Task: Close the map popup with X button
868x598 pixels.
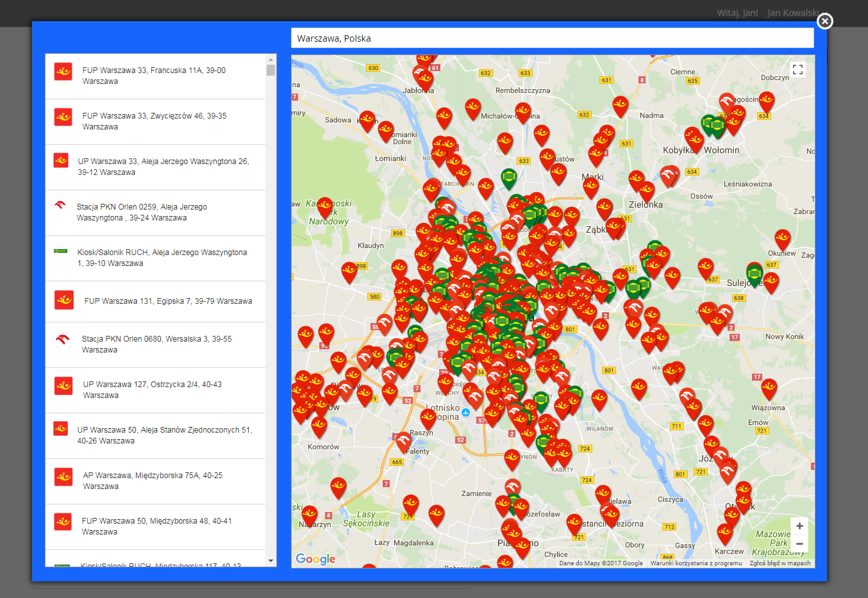Action: (825, 21)
